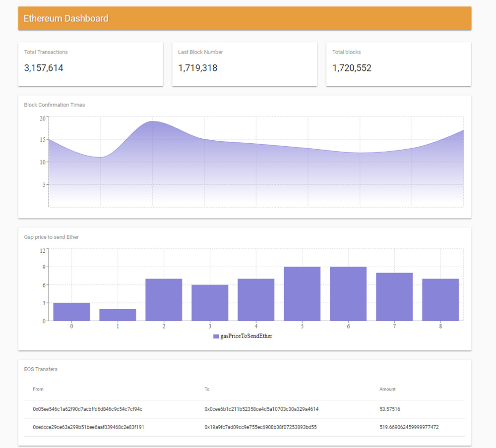496x448 pixels.
Task: Select bar 6 in the gas price chart
Action: pos(348,294)
